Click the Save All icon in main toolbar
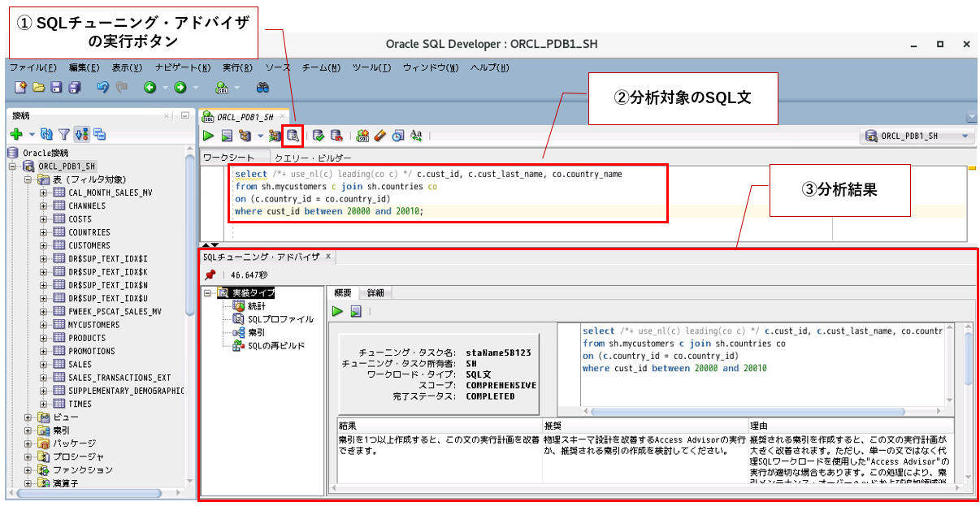Screen dimensions: 980x506 75,87
